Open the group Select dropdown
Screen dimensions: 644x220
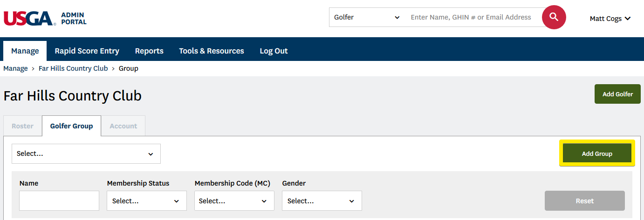click(x=86, y=153)
